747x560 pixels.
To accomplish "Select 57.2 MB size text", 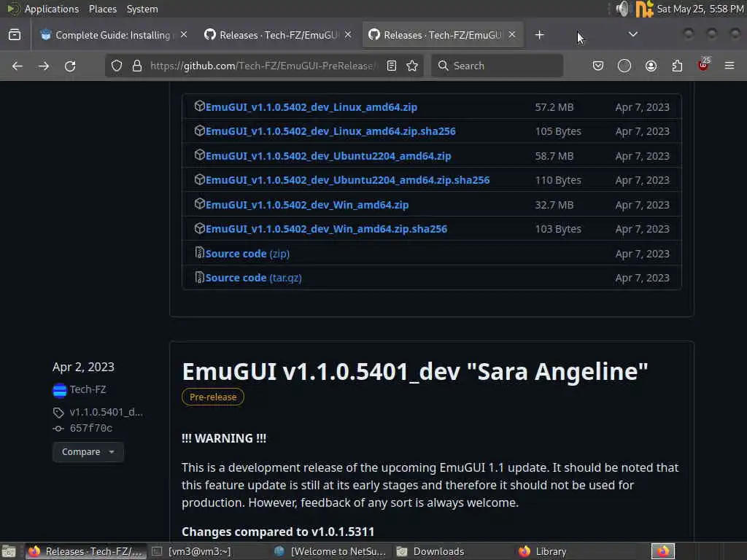I will [x=554, y=107].
